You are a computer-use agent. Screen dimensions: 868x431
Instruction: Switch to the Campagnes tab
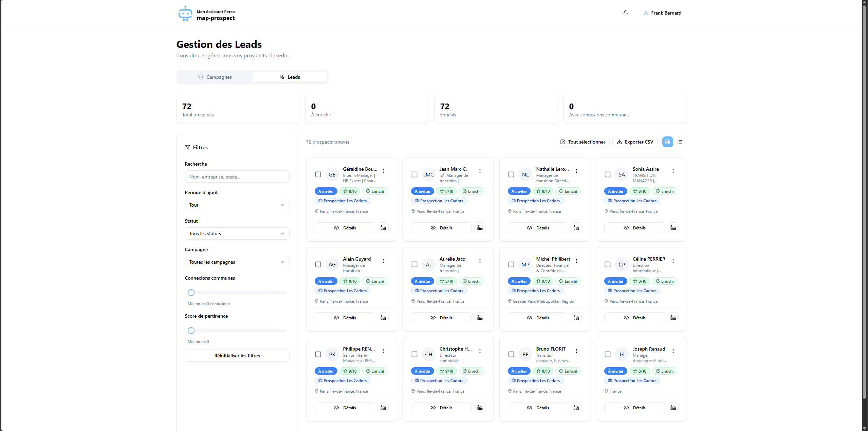[x=215, y=77]
